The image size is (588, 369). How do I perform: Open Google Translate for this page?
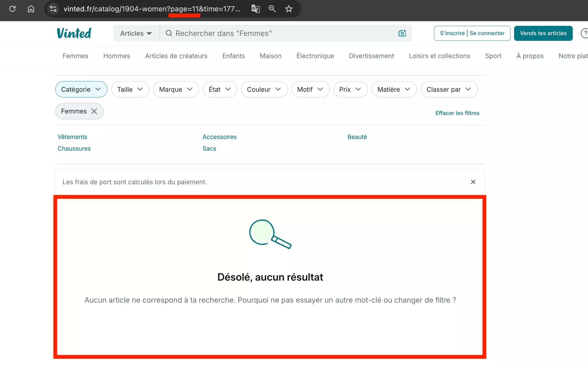pyautogui.click(x=255, y=9)
